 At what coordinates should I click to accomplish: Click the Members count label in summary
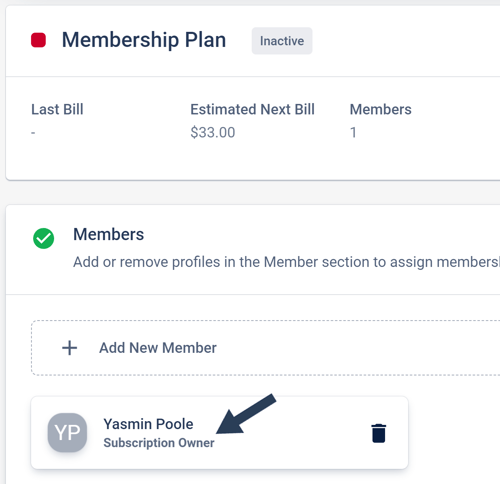380,109
